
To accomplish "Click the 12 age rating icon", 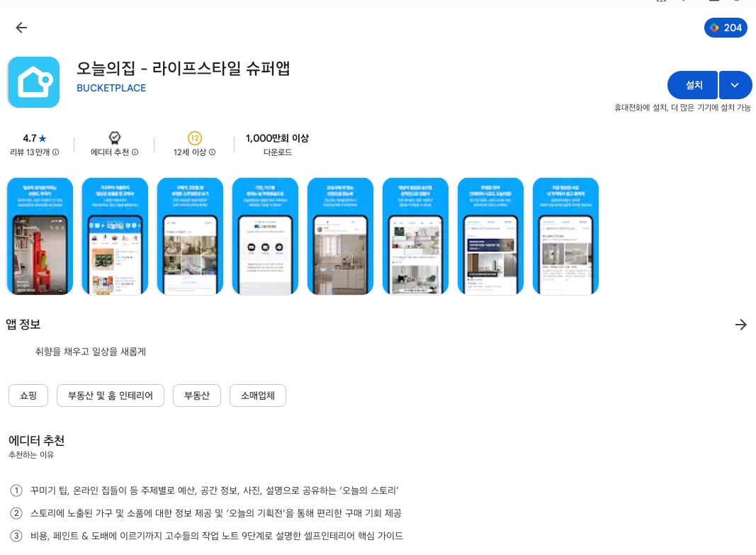I will [194, 138].
